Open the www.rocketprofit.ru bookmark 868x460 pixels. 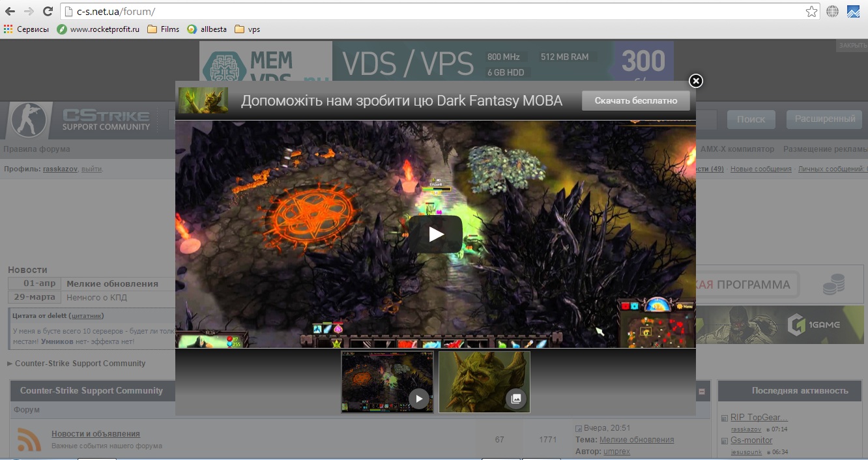pos(98,29)
